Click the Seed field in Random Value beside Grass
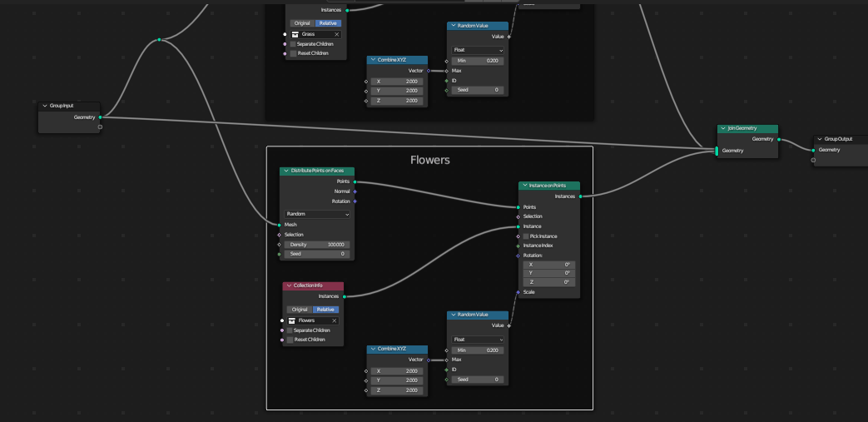This screenshot has width=868, height=422. tap(478, 90)
